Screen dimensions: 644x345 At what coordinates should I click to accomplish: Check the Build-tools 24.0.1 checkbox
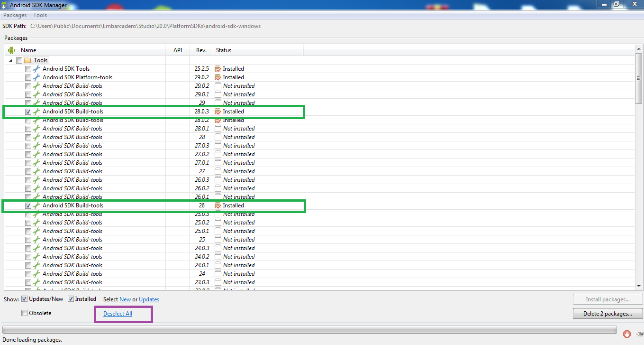(28, 265)
